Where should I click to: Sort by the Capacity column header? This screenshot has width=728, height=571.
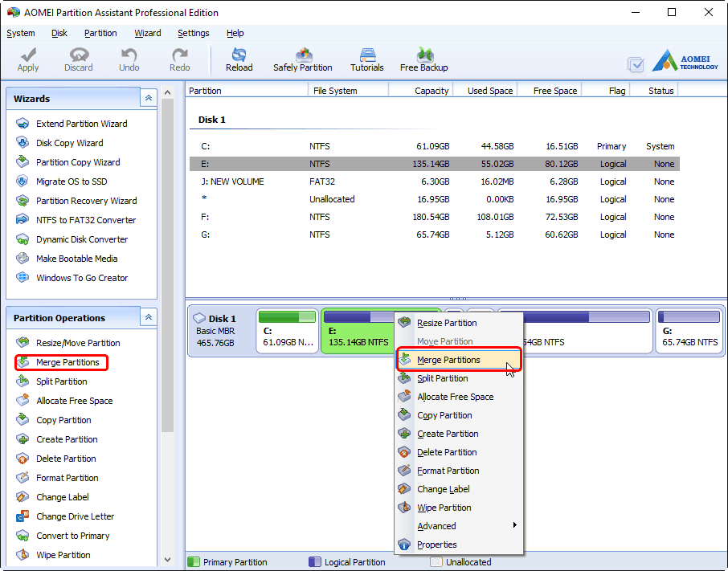(420, 91)
